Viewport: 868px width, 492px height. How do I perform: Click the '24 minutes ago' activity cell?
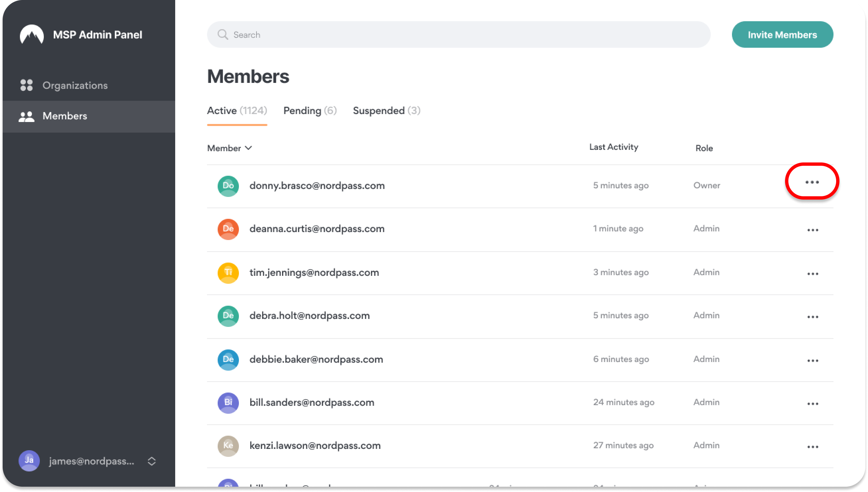(623, 402)
